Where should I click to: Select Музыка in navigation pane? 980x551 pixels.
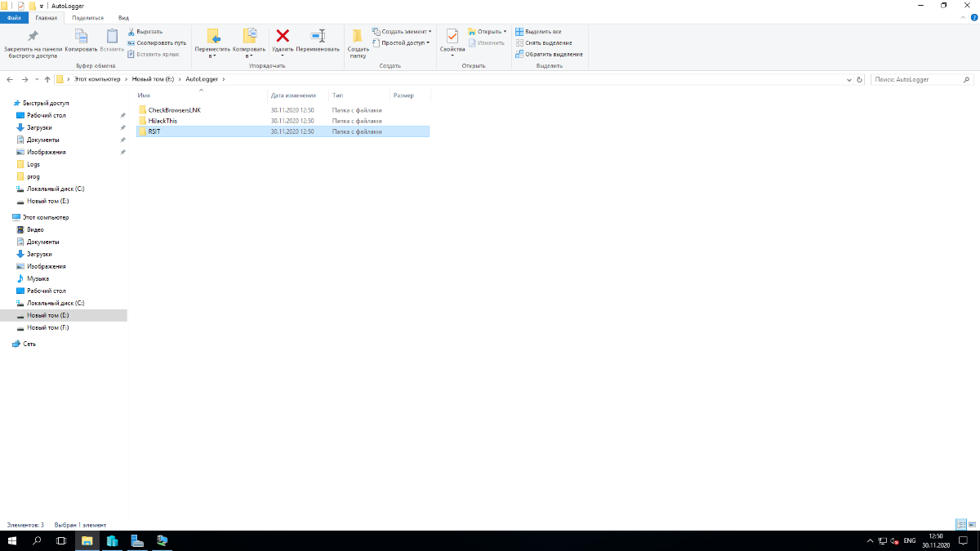tap(38, 278)
